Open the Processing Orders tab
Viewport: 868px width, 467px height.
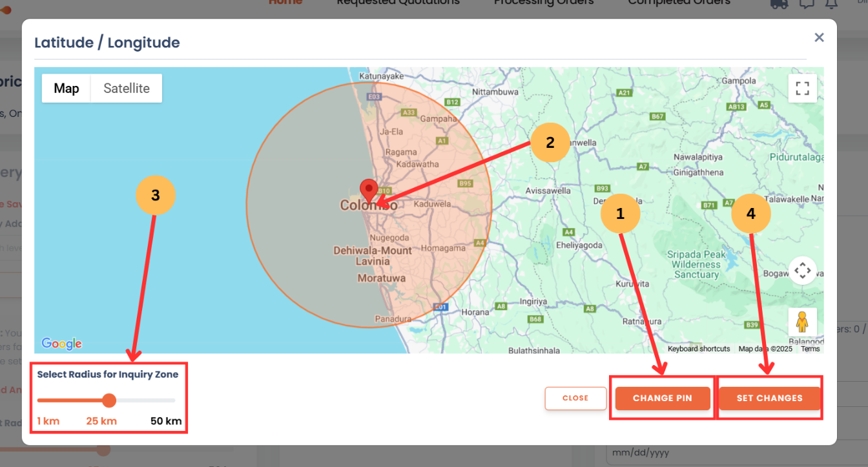click(x=543, y=3)
